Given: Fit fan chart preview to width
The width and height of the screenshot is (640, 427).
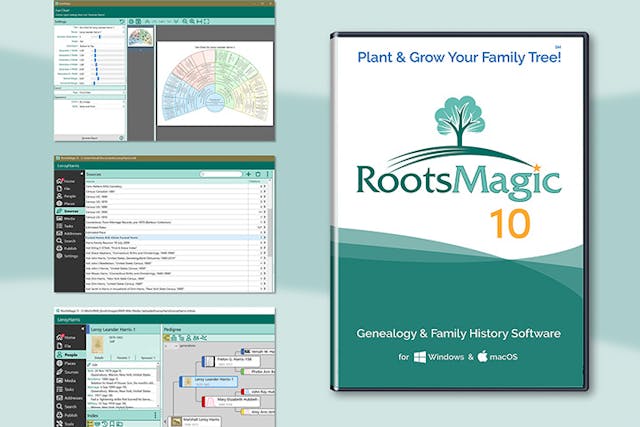Looking at the screenshot, I should point(199,21).
